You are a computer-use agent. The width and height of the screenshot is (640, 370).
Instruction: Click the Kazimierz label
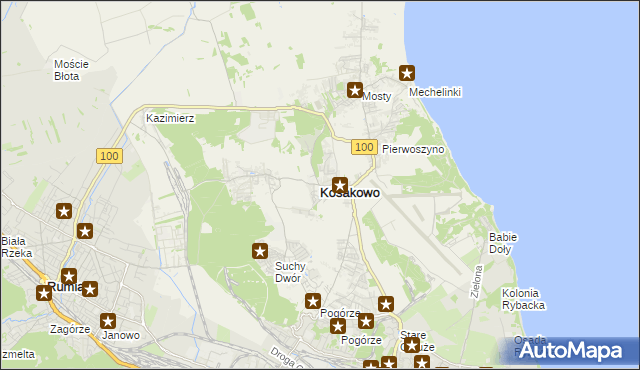[x=170, y=118]
